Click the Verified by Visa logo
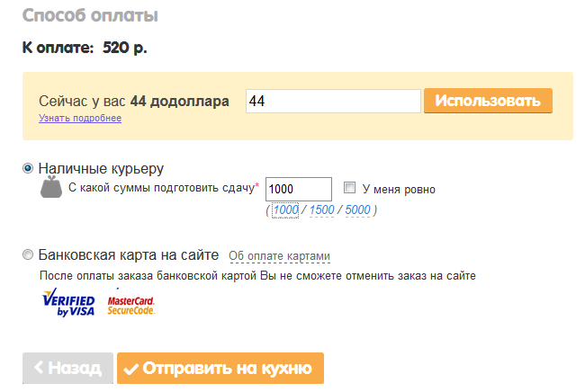Viewport: 585px width, 392px height. [x=68, y=302]
